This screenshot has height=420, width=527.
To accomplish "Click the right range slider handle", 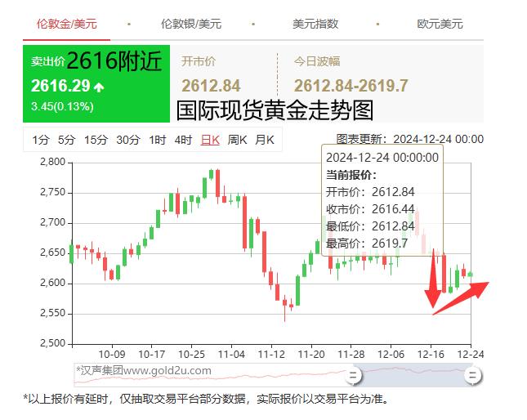I will coord(471,375).
